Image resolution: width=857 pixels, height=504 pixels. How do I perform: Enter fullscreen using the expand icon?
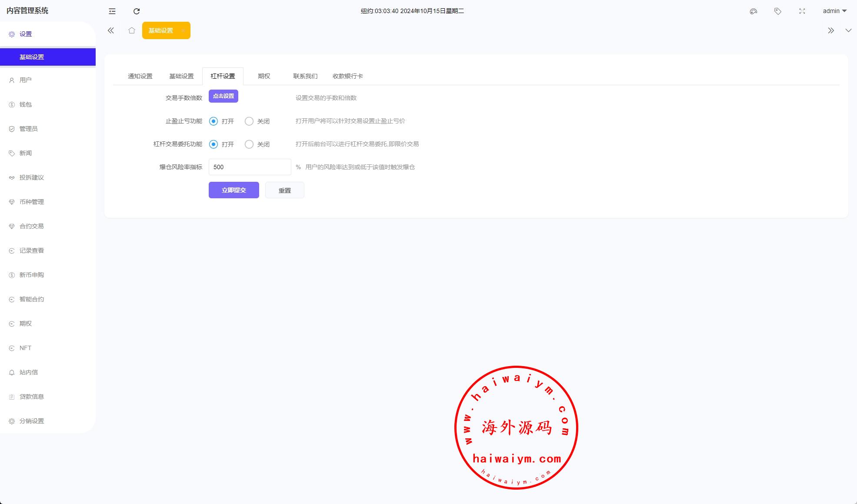(x=802, y=11)
